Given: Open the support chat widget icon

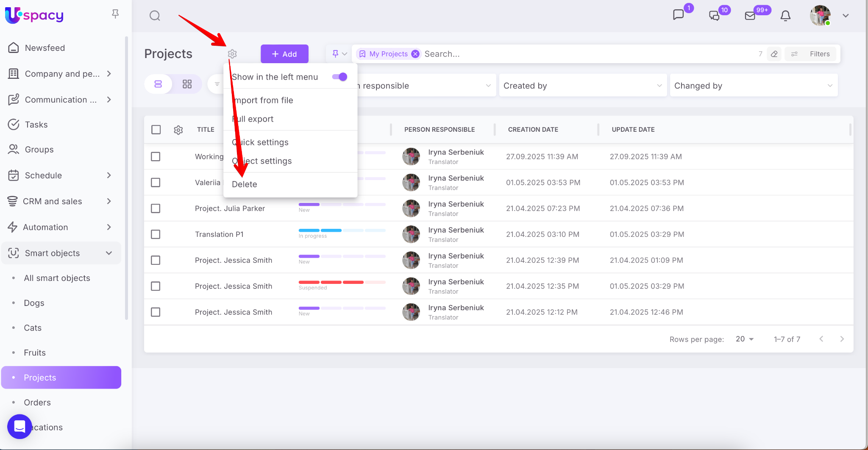Looking at the screenshot, I should point(19,426).
